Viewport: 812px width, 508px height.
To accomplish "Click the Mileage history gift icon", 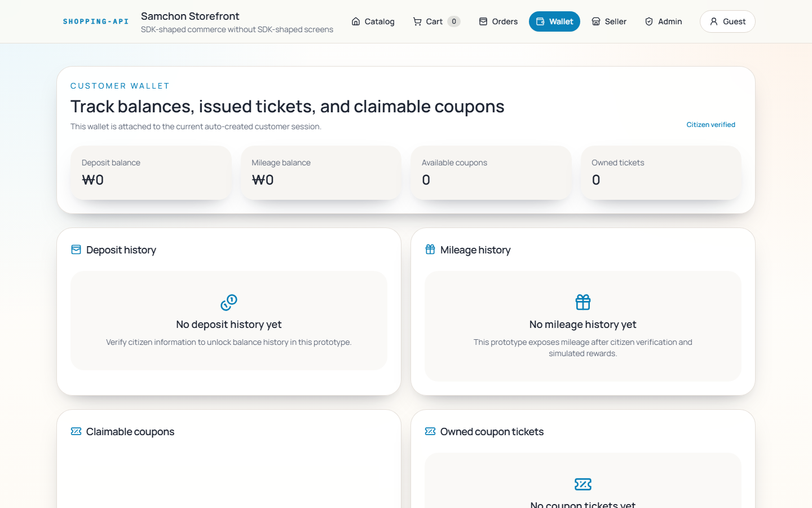I will (x=430, y=249).
